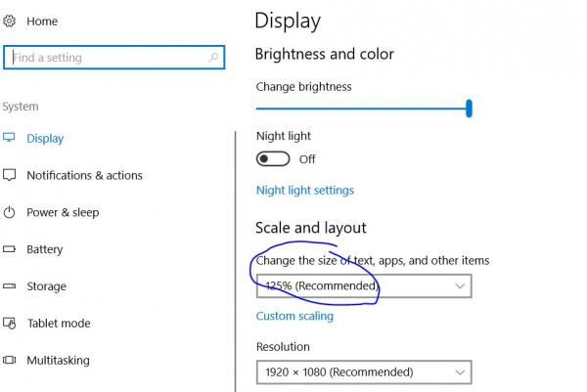
Task: Toggle the Night light switch
Action: 273,159
